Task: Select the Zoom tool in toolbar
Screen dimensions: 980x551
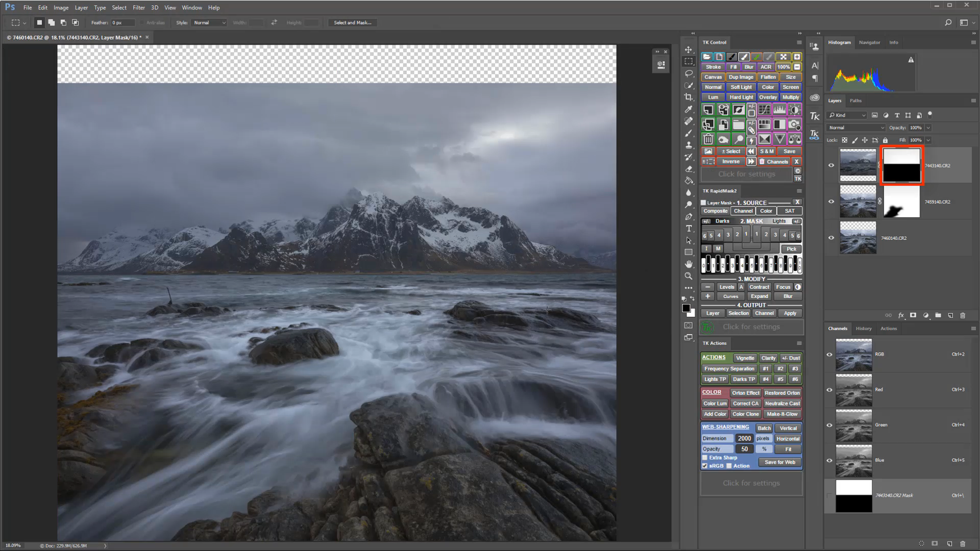Action: click(x=689, y=276)
